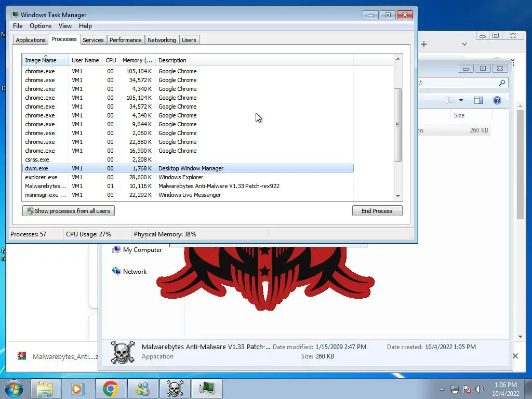Open the volume speaker tray icon
This screenshot has height=399, width=532.
480,389
